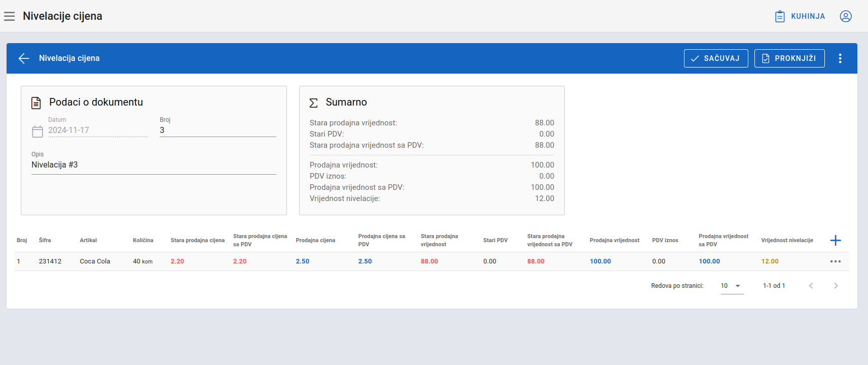Click the Količina column header
The height and width of the screenshot is (365, 868).
(x=143, y=240)
